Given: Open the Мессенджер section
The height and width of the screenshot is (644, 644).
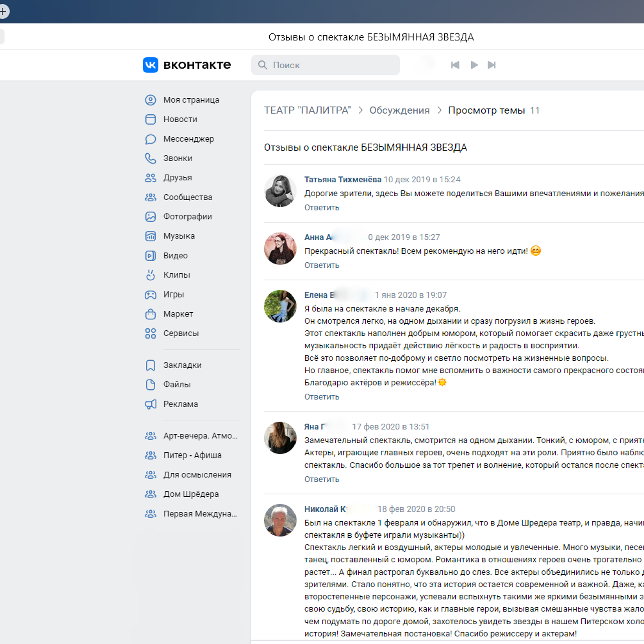Looking at the screenshot, I should pos(189,139).
